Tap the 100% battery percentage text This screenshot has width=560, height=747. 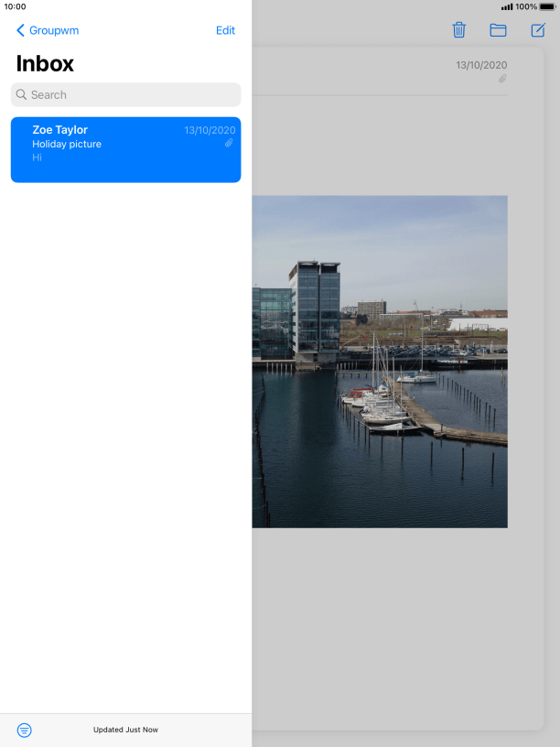point(526,6)
